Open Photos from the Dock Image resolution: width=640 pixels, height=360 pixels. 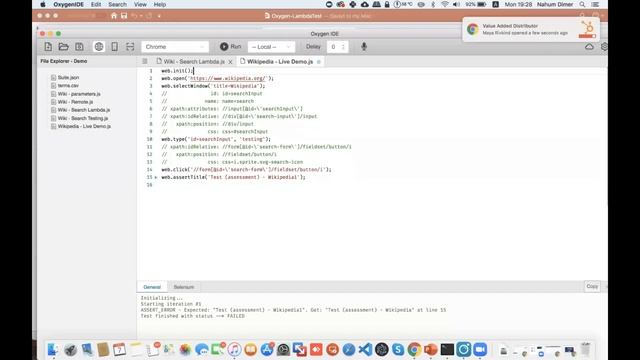pyautogui.click(x=185, y=349)
